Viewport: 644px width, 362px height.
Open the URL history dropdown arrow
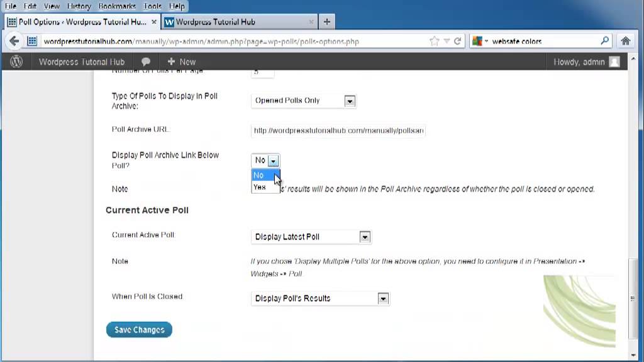(x=447, y=41)
